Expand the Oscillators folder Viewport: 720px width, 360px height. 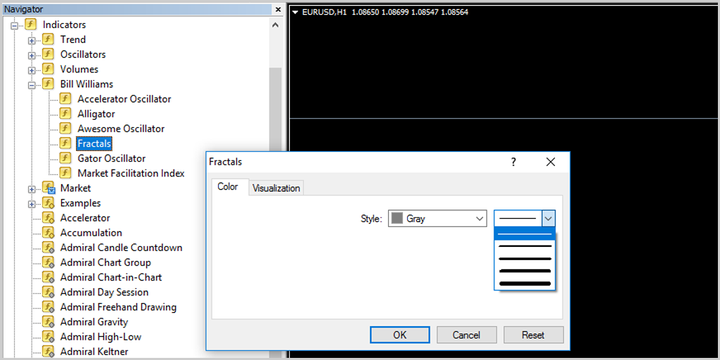tap(32, 56)
